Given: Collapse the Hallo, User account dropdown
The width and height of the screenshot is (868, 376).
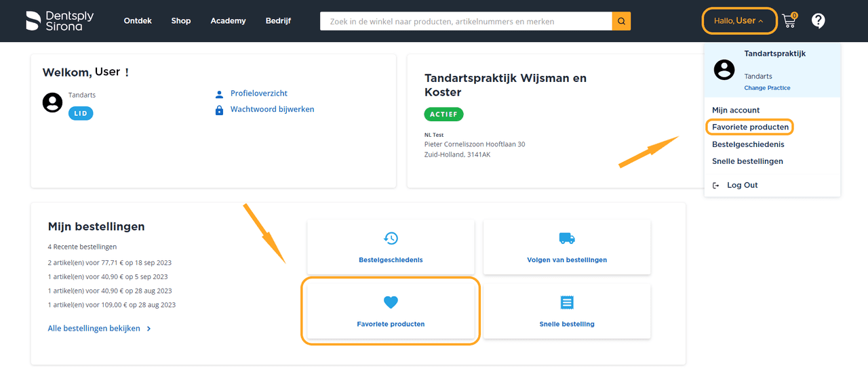Looking at the screenshot, I should pyautogui.click(x=738, y=21).
